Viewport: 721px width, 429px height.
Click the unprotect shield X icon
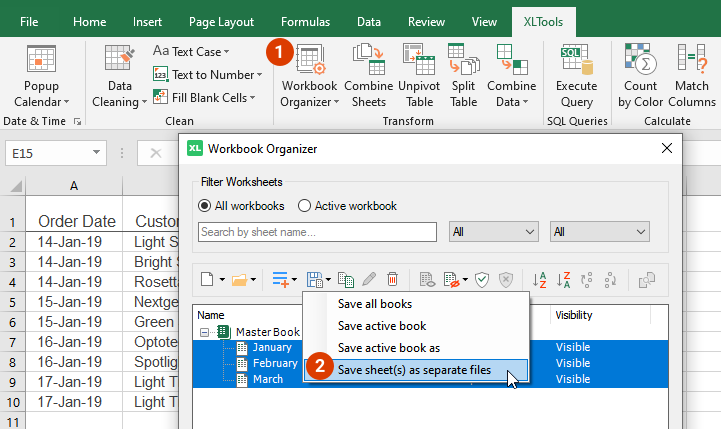[x=506, y=279]
